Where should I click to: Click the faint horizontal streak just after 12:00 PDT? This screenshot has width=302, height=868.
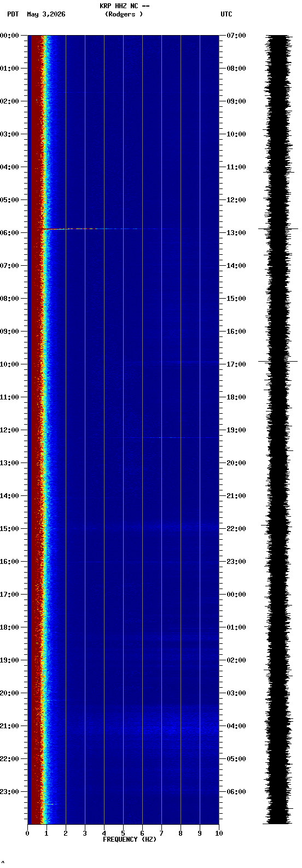click(164, 437)
